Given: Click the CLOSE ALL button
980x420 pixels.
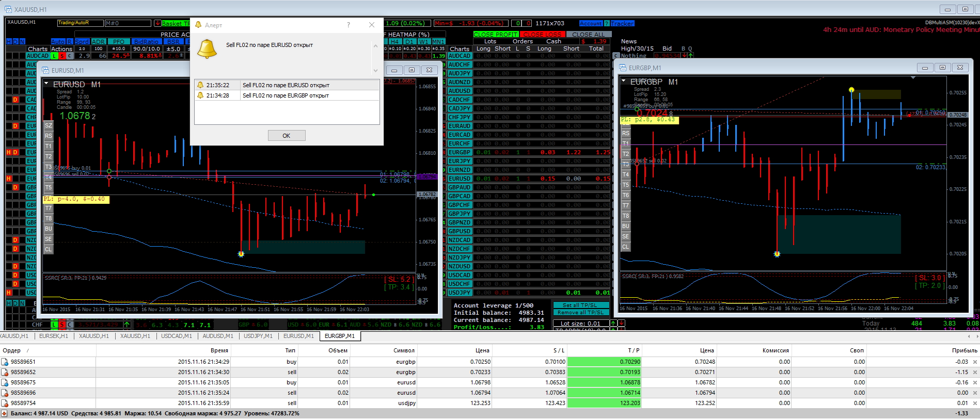Looking at the screenshot, I should 588,35.
